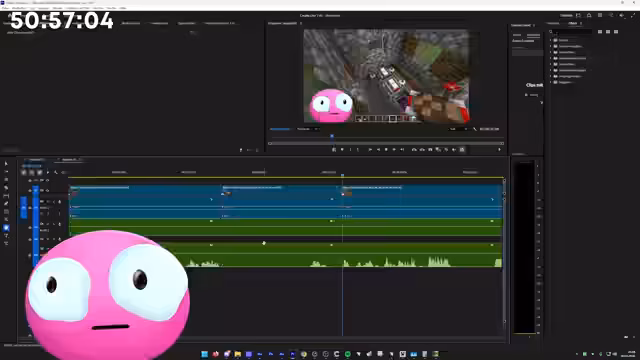The image size is (640, 360).
Task: Click the highlighted blue tool in the tools panel
Action: pyautogui.click(x=6, y=228)
